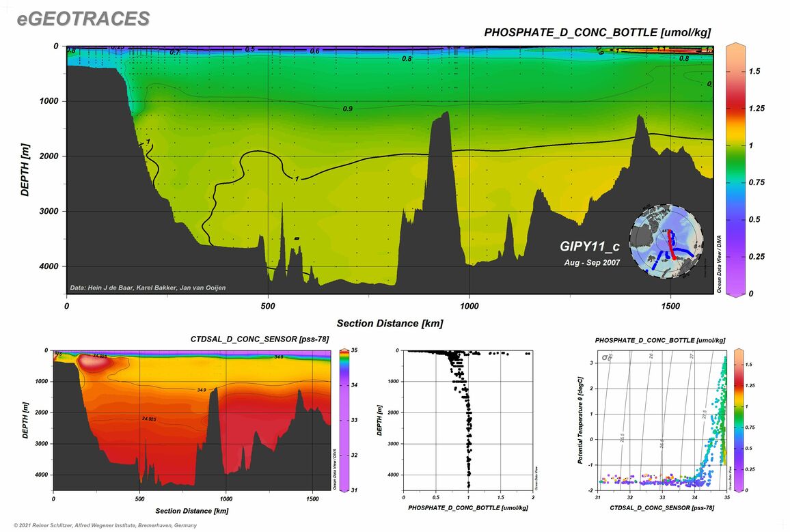Click the data credit Hein J de Baar text
The width and height of the screenshot is (790, 532).
click(x=148, y=288)
